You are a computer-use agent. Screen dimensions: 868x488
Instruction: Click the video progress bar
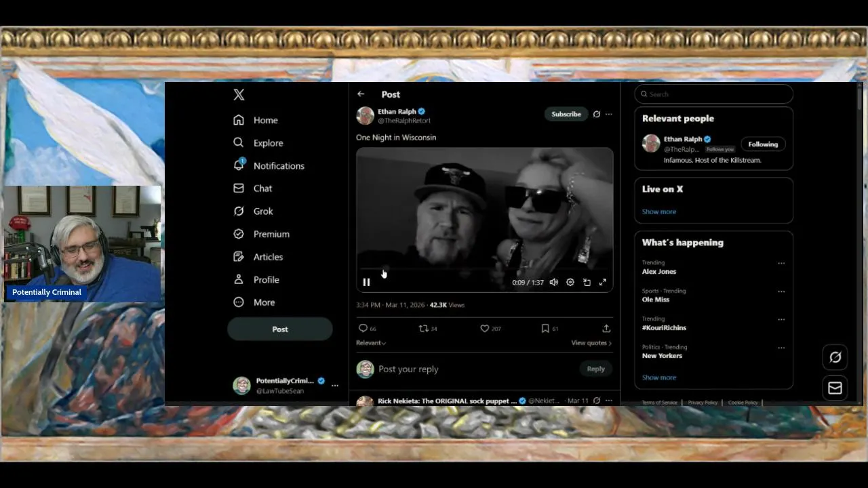[484, 270]
